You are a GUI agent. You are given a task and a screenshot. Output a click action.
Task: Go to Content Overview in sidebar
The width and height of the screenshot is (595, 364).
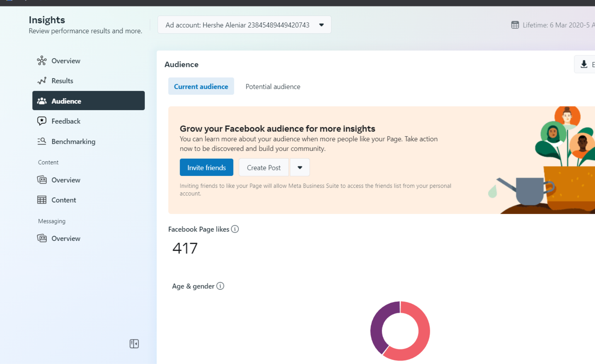(66, 180)
